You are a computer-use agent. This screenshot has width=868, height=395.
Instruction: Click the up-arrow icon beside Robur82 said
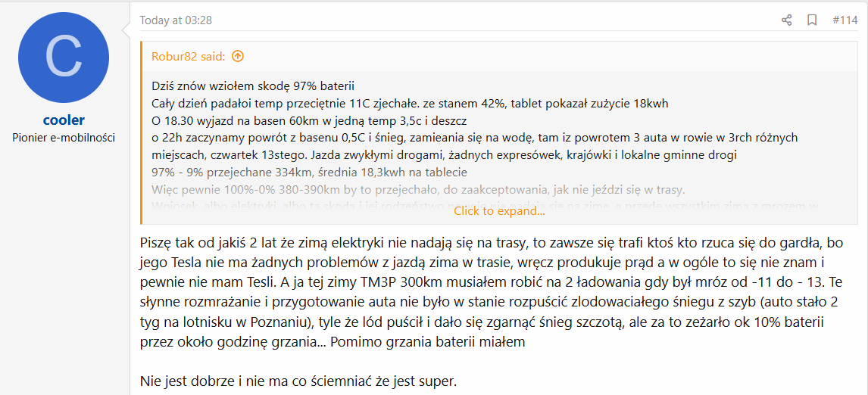click(238, 56)
